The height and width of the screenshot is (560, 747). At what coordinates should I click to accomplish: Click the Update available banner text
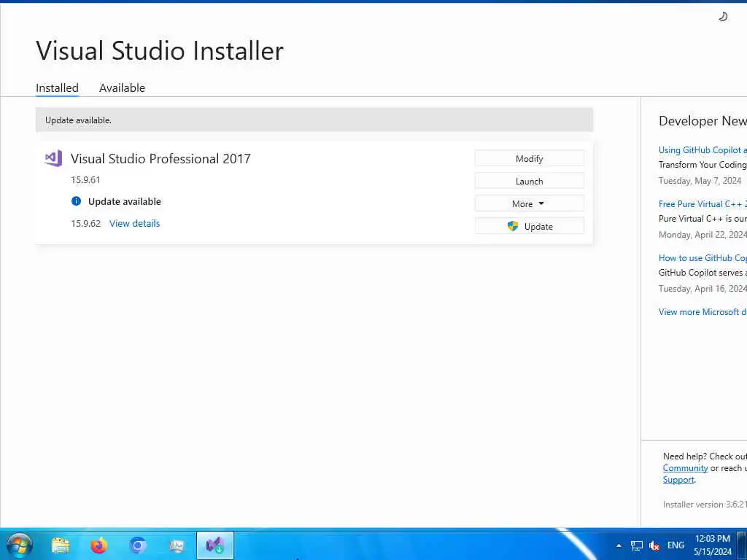[x=78, y=120]
